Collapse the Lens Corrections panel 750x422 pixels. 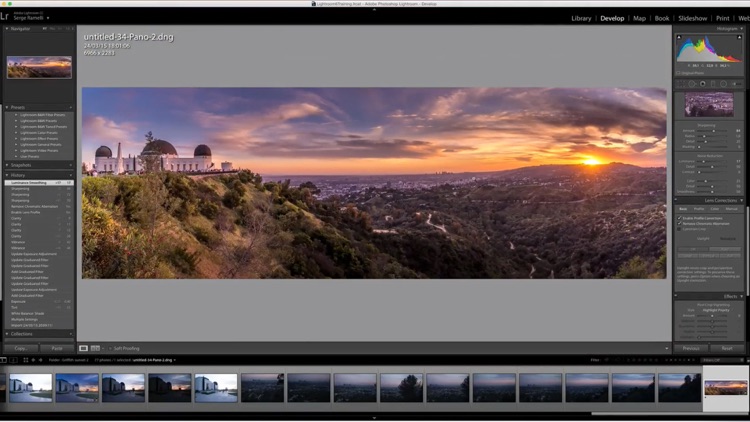tap(742, 200)
